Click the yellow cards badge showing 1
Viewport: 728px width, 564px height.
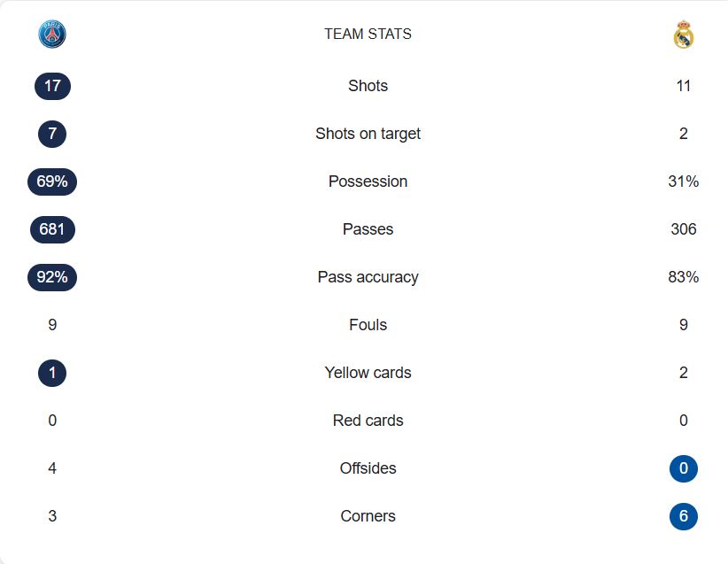[x=52, y=373]
